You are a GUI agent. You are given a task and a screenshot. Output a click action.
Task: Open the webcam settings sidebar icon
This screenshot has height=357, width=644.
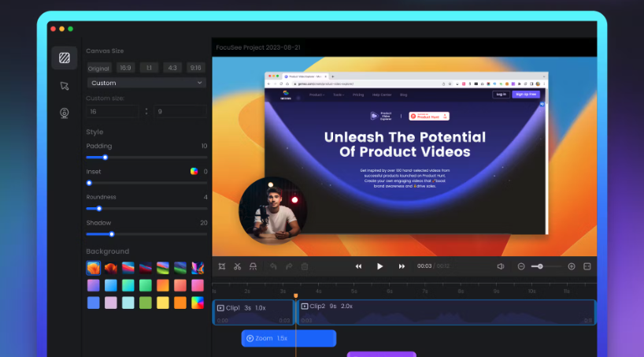tap(65, 113)
